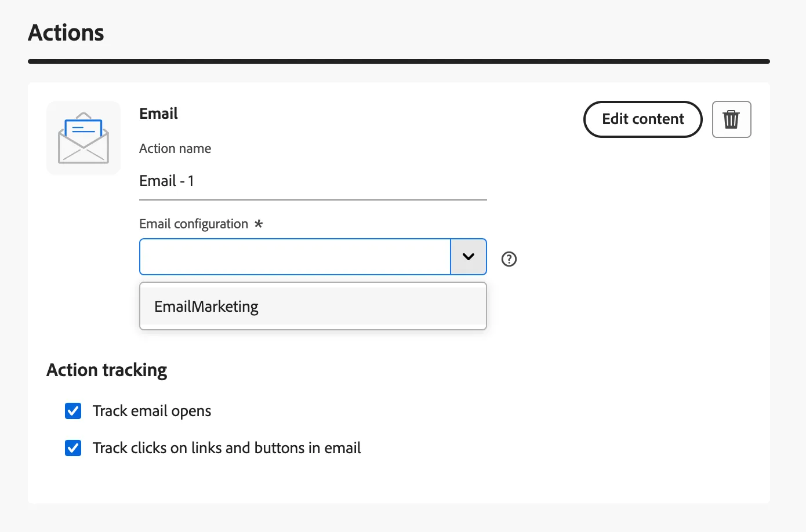Select the 'Actions' section heading
The height and width of the screenshot is (532, 806).
(x=66, y=33)
